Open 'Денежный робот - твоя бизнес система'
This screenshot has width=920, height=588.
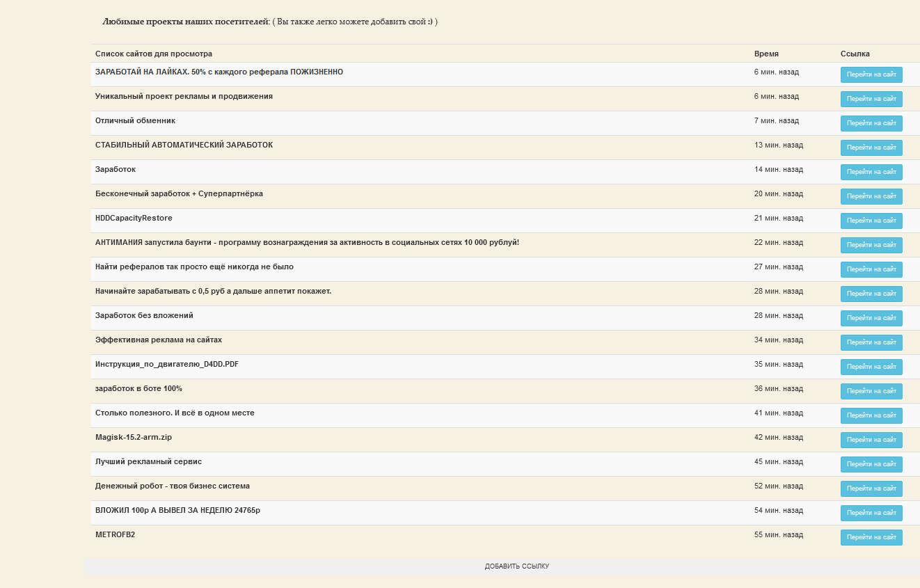tap(173, 486)
